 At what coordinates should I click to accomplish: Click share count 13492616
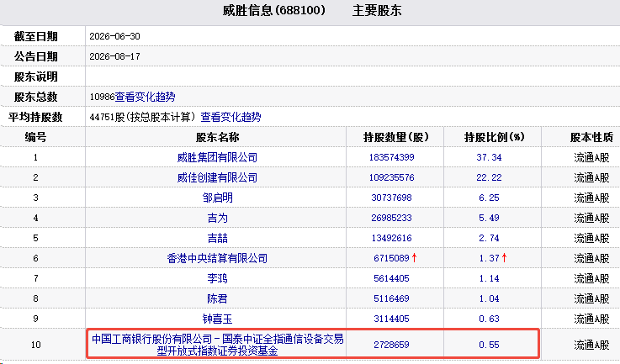pyautogui.click(x=391, y=238)
